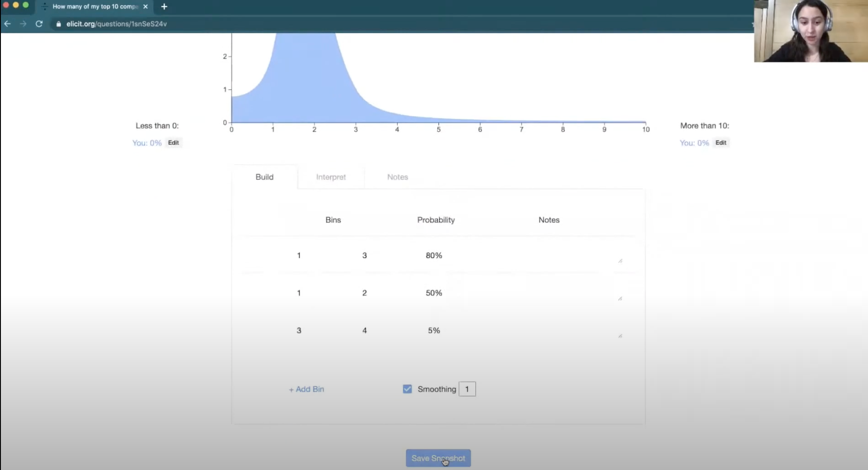Click the Notes column header in the table
This screenshot has height=470, width=868.
549,220
